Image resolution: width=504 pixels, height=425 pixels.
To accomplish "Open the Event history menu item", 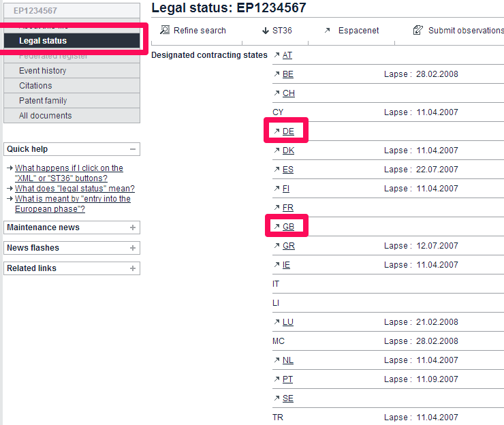I will point(43,71).
